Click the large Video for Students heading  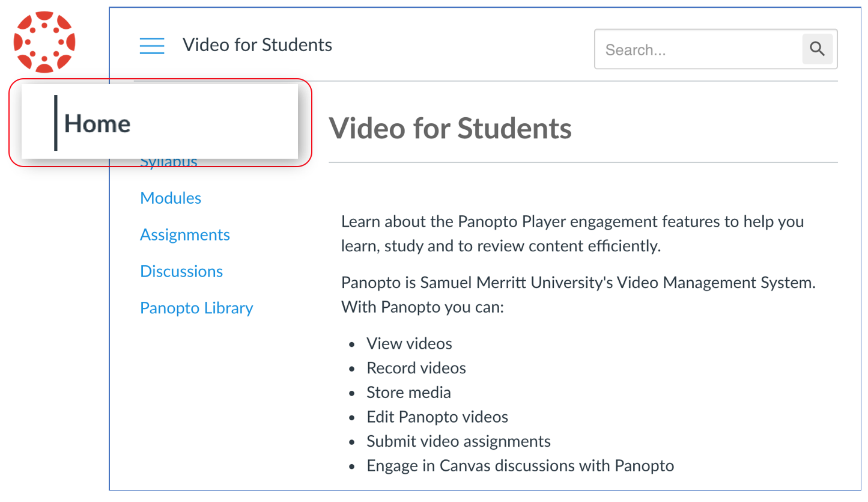pos(451,128)
